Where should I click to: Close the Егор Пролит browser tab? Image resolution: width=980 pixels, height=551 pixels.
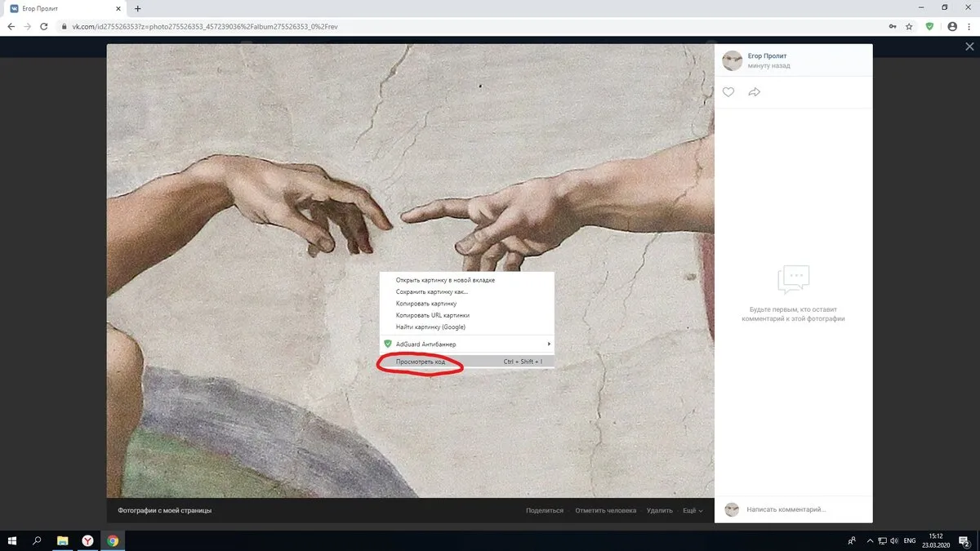[118, 8]
